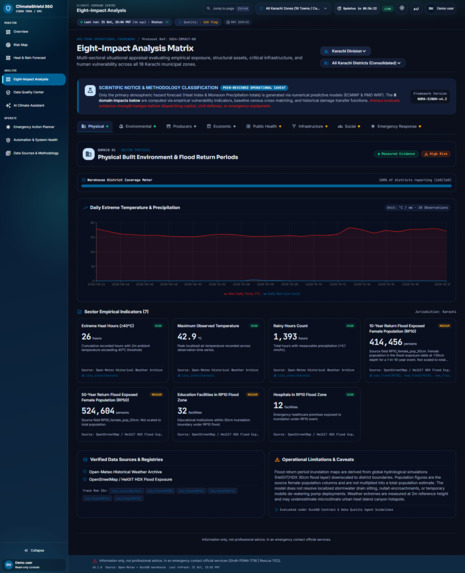Viewport: 465px width, 573px height.
Task: Click the Verified Data Sources header icon
Action: point(85,460)
